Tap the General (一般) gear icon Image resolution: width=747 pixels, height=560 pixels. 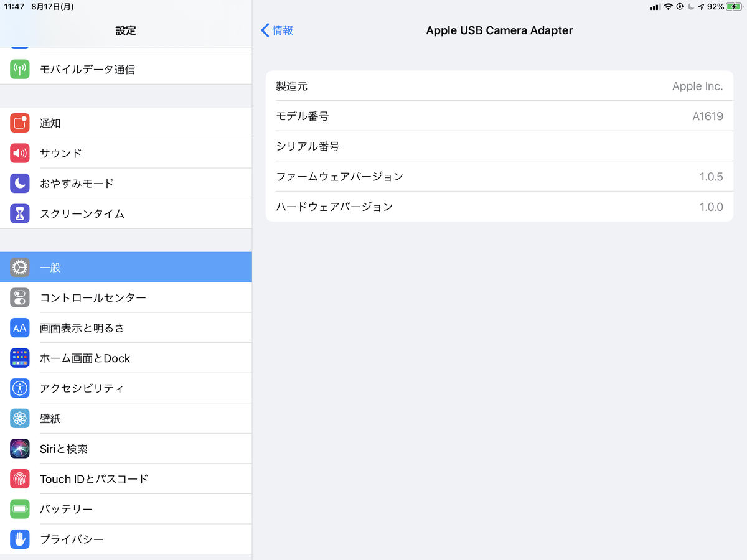20,268
